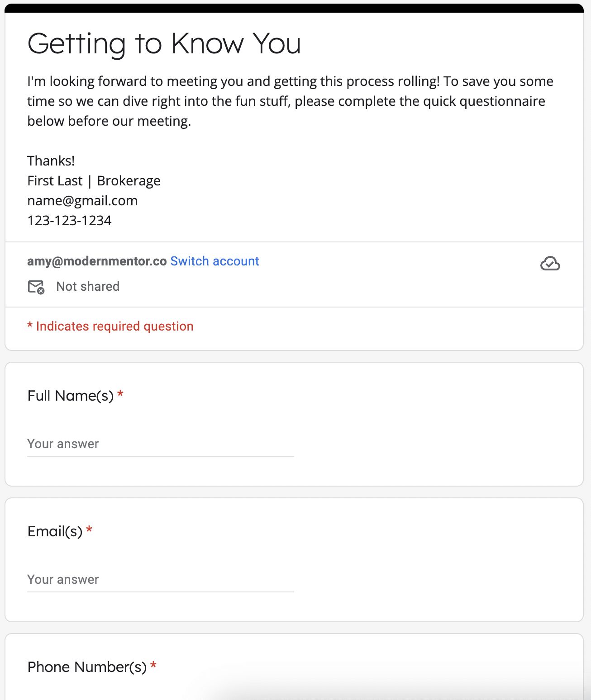The image size is (591, 700).
Task: Click the "First Last | Brokerage" line
Action: [x=94, y=181]
